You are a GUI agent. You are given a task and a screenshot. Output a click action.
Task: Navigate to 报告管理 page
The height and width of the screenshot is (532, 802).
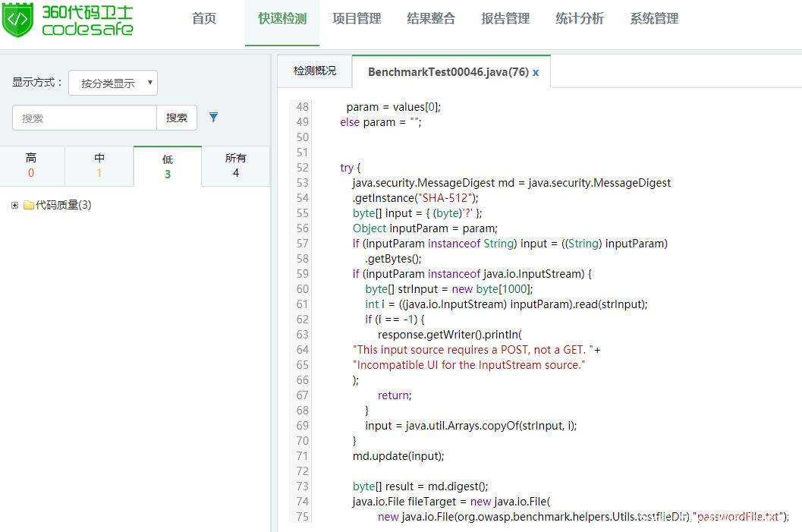point(505,19)
